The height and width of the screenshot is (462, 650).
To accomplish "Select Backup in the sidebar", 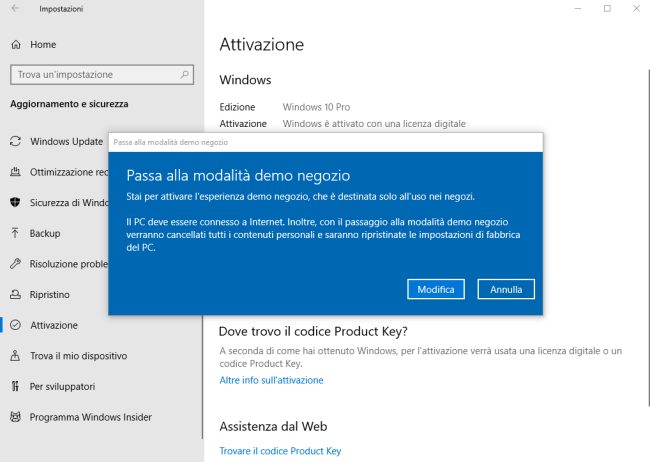I will tap(45, 233).
